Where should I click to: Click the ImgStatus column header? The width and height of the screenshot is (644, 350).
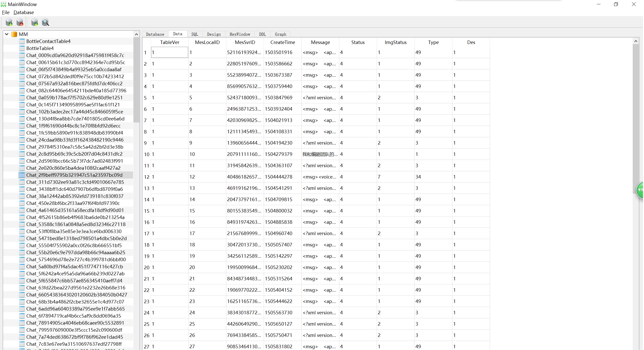click(396, 42)
